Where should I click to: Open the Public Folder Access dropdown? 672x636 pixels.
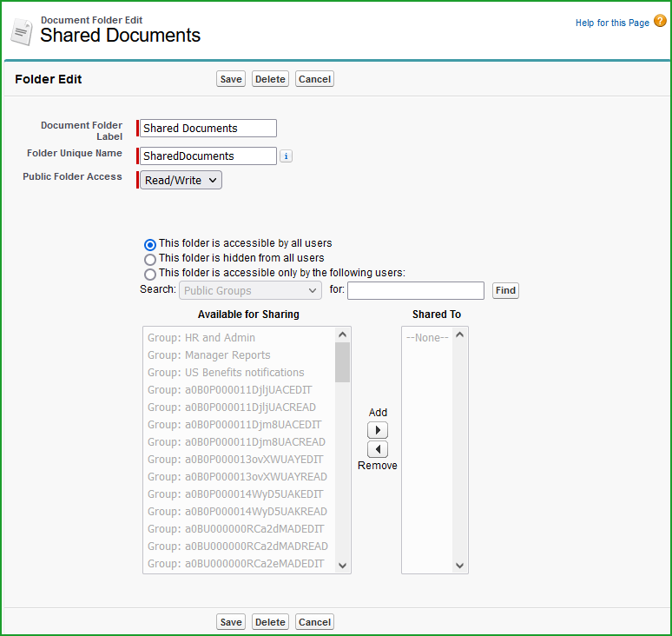181,180
